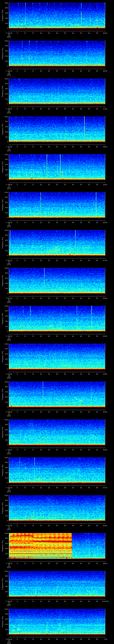Click the spectrogram plot starting at 11:54:00
The image size is (114, 644).
pyautogui.click(x=57, y=394)
